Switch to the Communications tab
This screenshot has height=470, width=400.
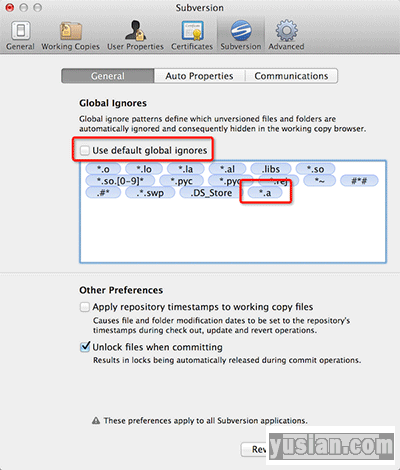click(x=291, y=76)
